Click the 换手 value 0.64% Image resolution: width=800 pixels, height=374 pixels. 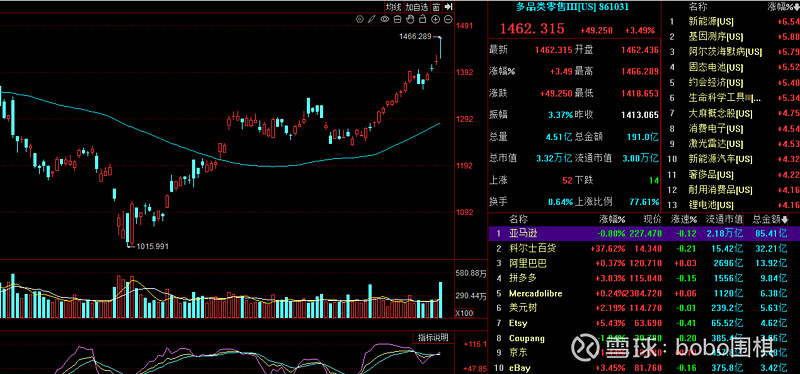coord(560,202)
